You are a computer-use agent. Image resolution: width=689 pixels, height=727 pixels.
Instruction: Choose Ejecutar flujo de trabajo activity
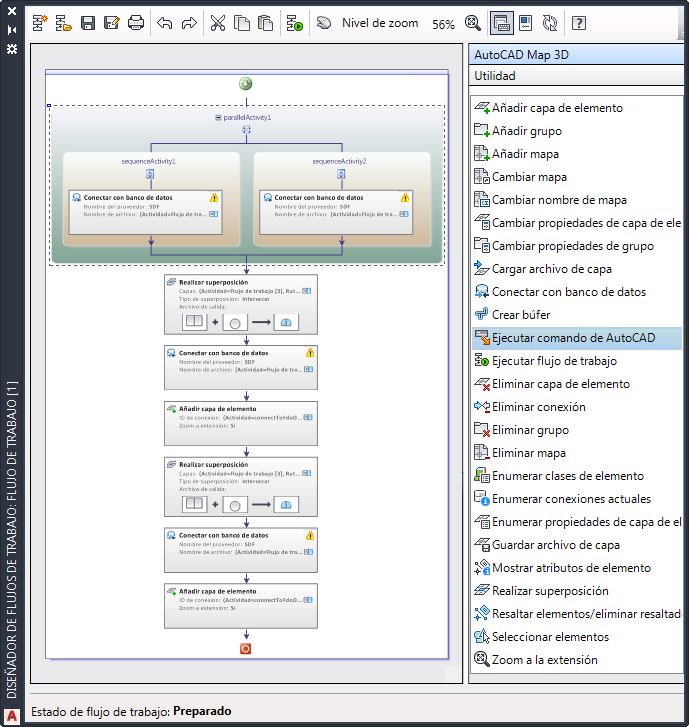pos(577,361)
